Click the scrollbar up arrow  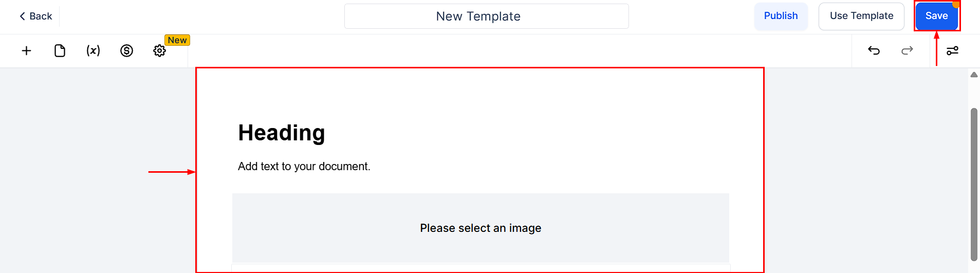click(974, 75)
